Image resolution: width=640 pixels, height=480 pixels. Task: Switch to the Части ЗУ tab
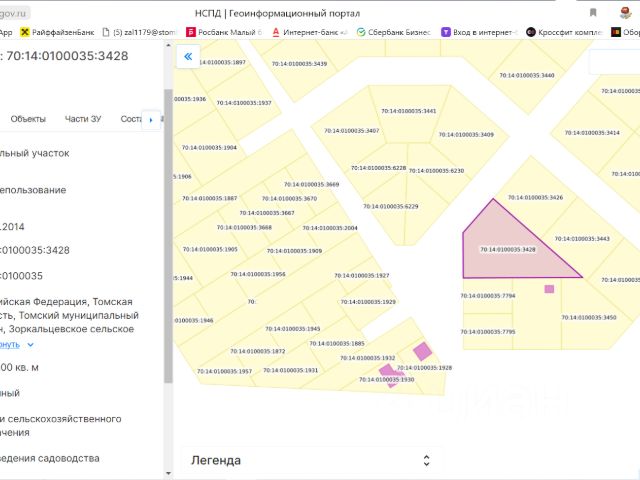coord(83,119)
